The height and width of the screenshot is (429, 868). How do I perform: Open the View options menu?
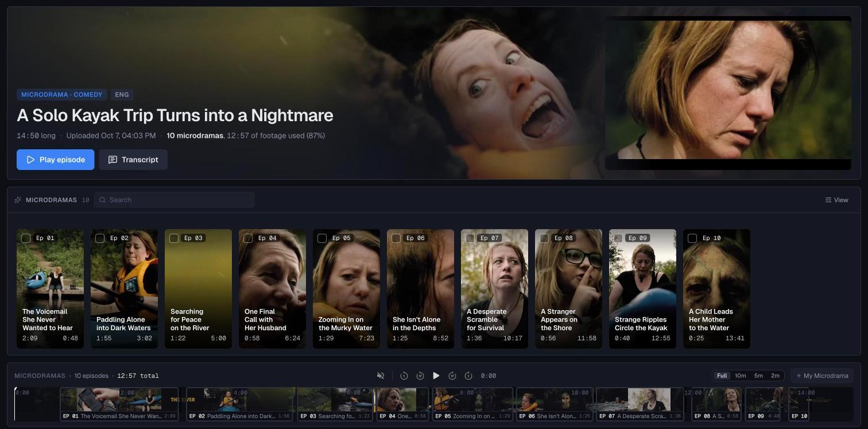(x=836, y=200)
